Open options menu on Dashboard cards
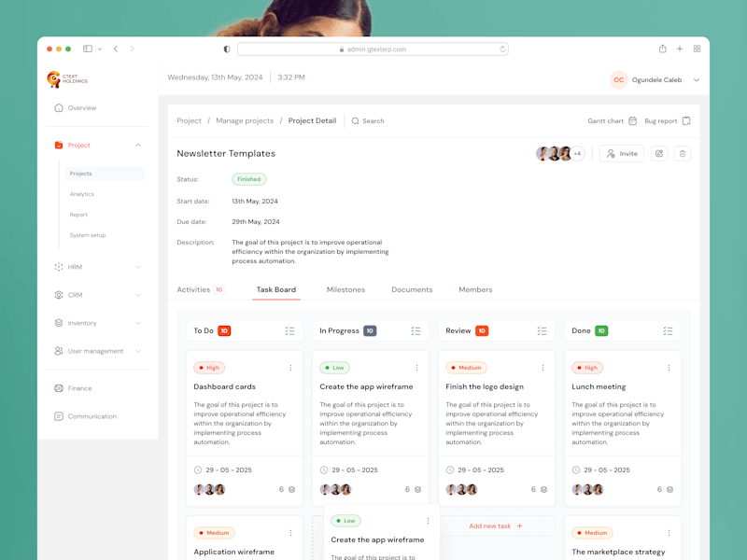 (290, 368)
